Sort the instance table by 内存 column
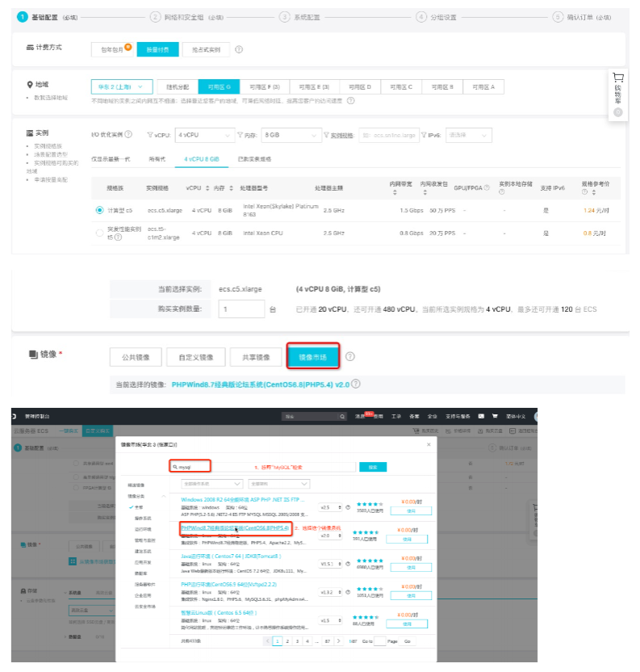This screenshot has height=672, width=640. click(x=232, y=188)
